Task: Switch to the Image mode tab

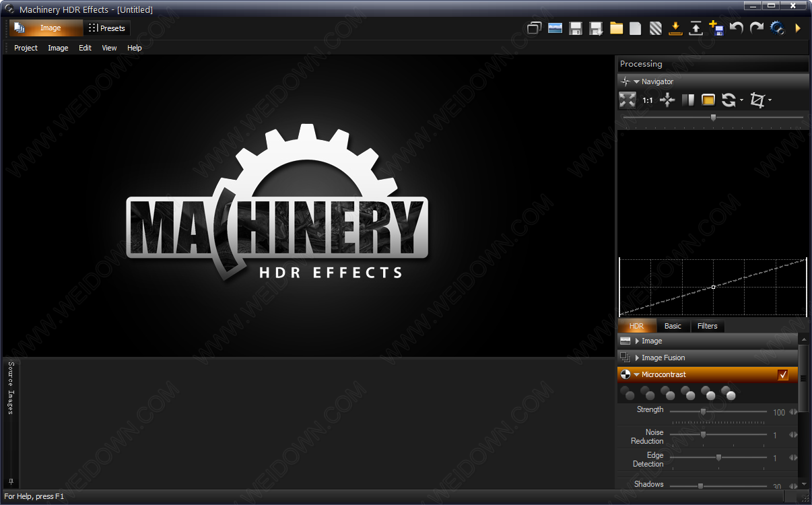Action: [x=46, y=28]
